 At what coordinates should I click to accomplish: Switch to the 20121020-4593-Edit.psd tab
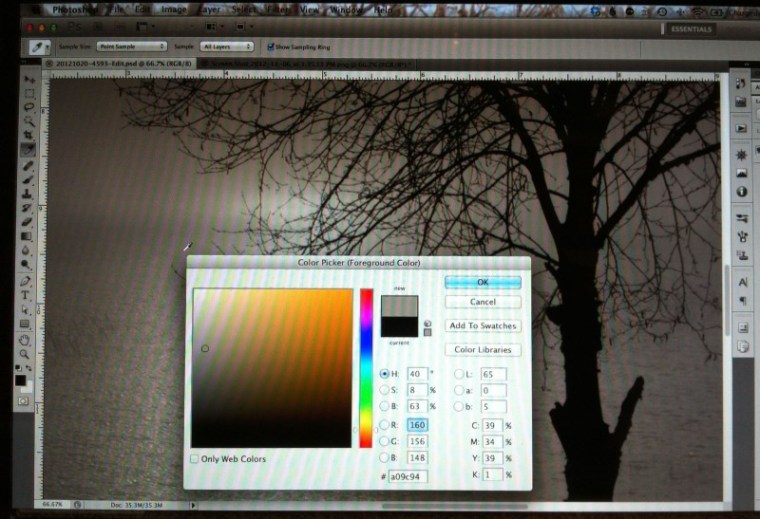point(124,63)
